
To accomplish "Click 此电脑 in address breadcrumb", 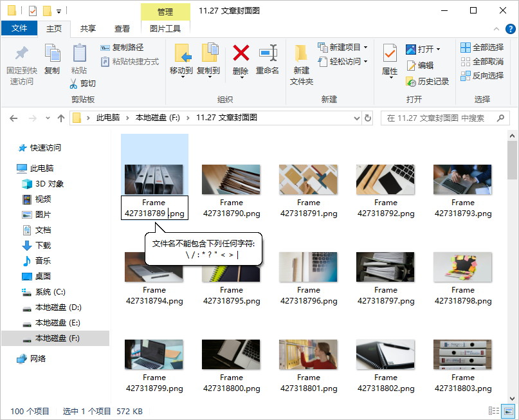I will coord(108,118).
